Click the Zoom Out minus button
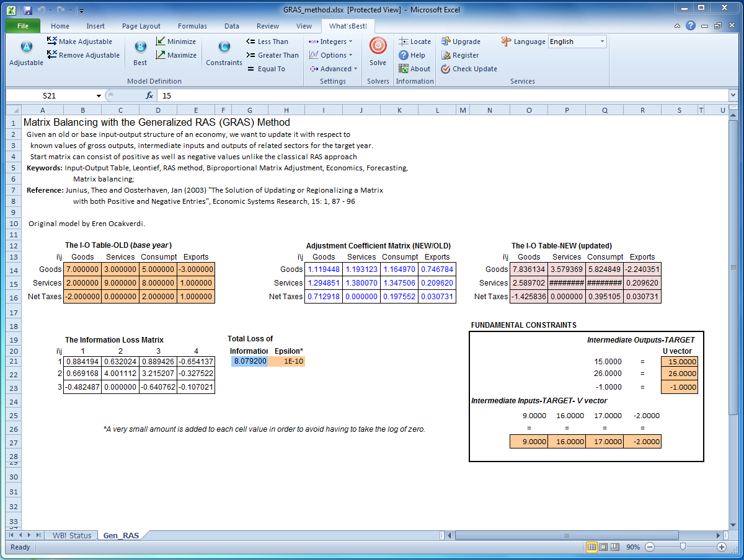The image size is (744, 560). click(x=650, y=547)
